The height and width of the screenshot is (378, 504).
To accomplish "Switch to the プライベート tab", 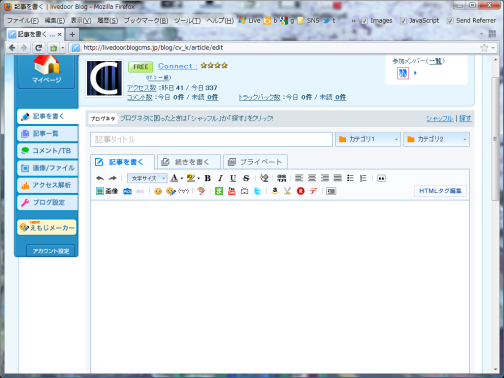I will [255, 162].
